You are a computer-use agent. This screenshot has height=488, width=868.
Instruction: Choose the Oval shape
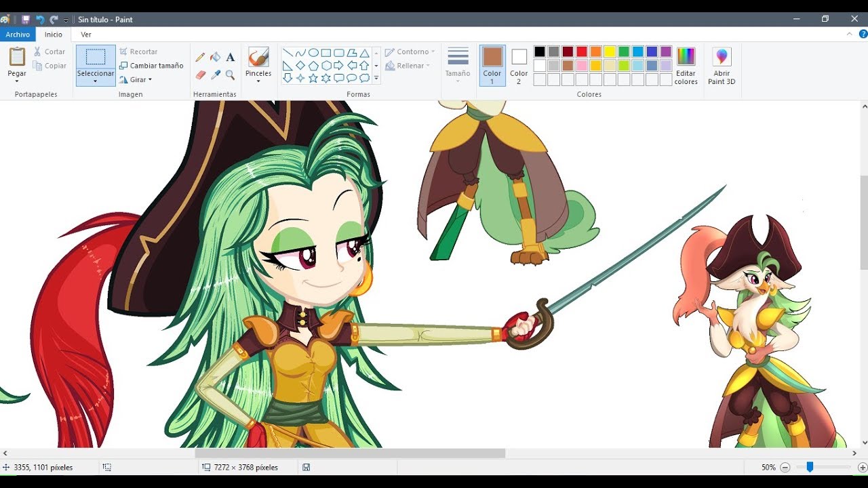coord(313,53)
